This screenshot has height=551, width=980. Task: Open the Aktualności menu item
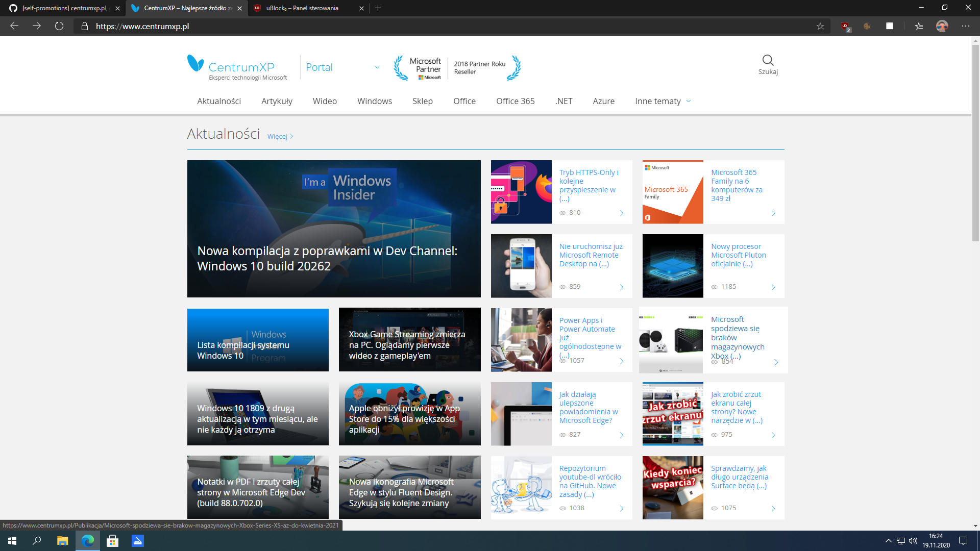tap(219, 101)
